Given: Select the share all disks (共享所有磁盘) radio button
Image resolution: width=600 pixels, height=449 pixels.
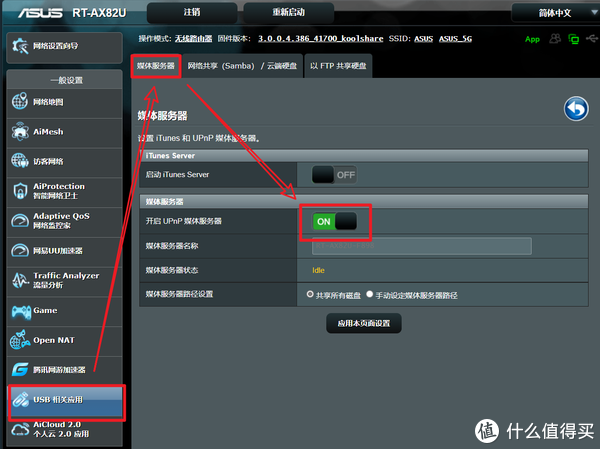Looking at the screenshot, I should pyautogui.click(x=310, y=294).
